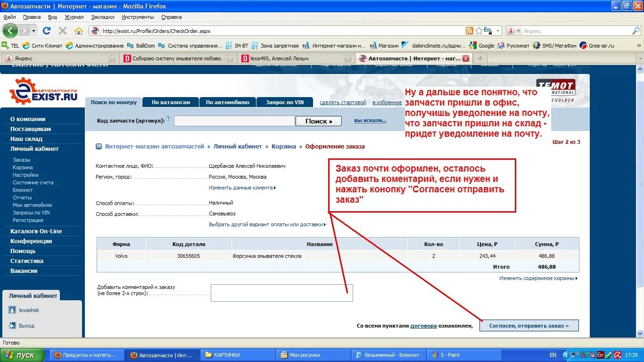Select the Запрос по VIN tab

click(x=285, y=102)
